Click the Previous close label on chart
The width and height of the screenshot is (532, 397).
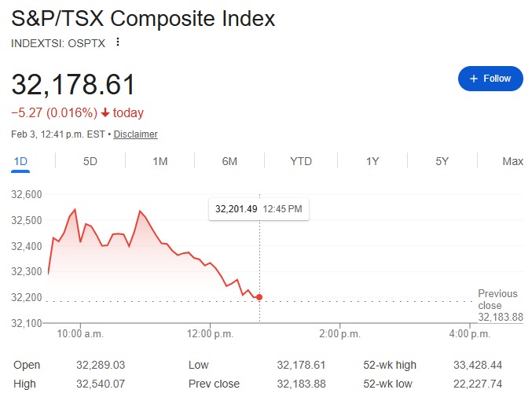tap(498, 300)
